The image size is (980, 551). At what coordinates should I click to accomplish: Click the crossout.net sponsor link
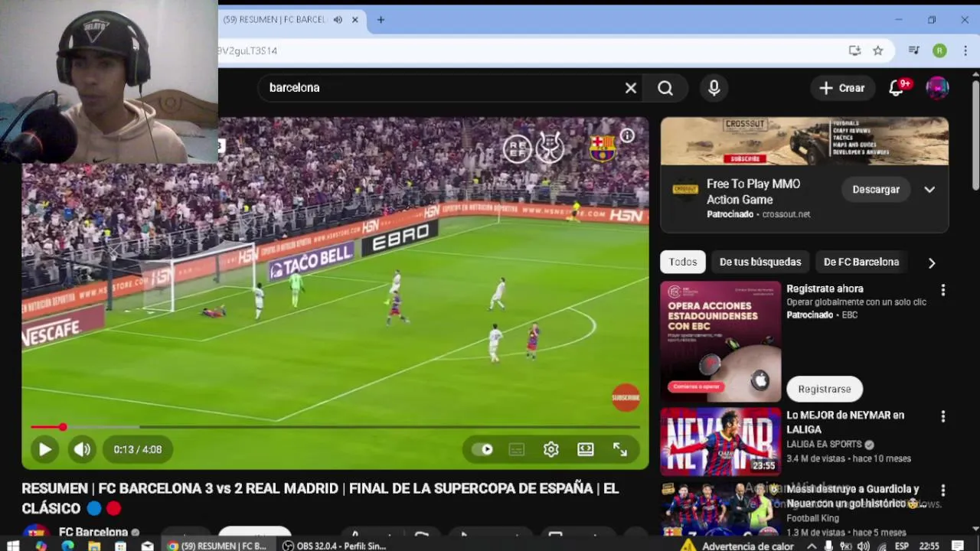point(786,214)
